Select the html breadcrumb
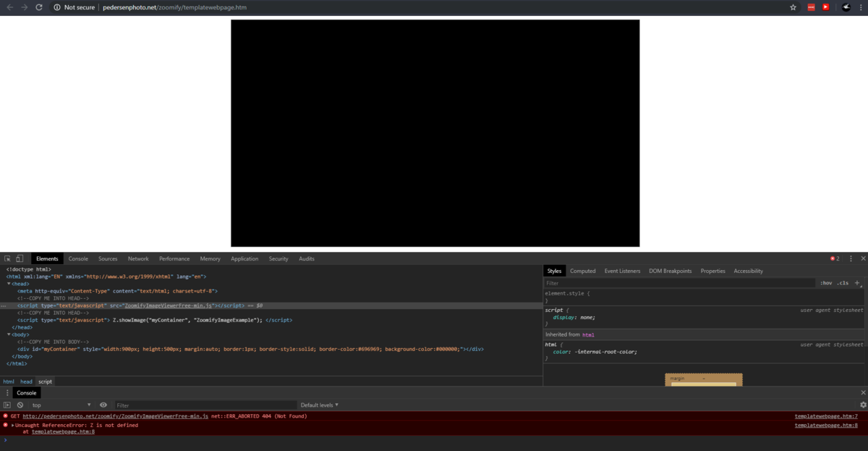 click(9, 382)
